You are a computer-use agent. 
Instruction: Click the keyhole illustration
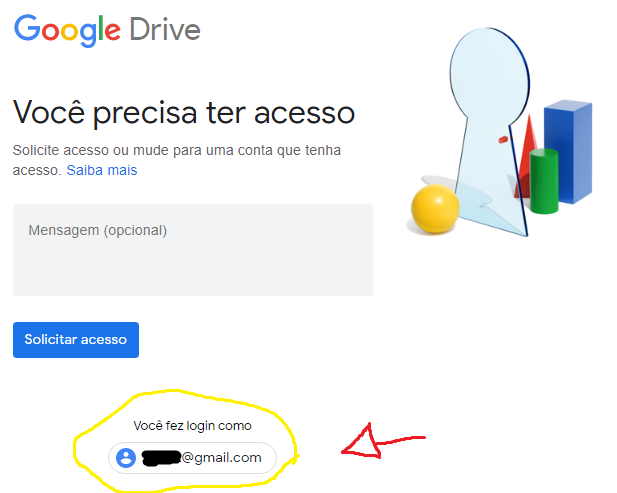[490, 132]
